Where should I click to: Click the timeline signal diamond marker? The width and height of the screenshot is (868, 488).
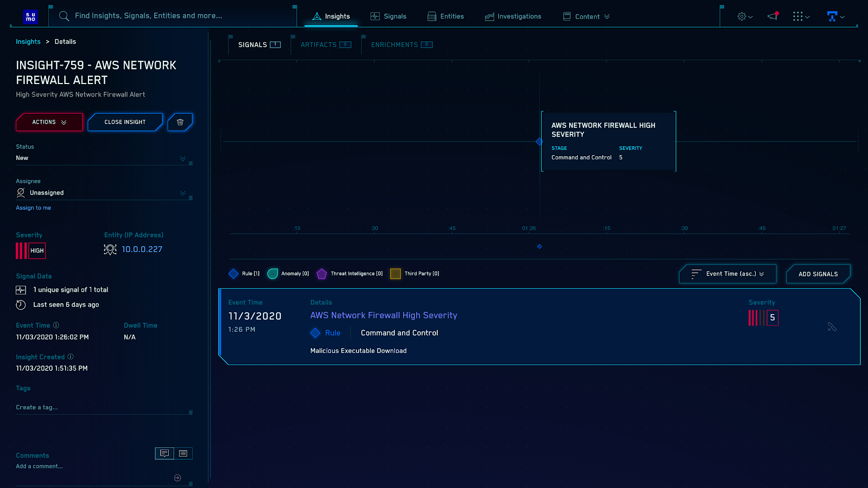coord(539,142)
